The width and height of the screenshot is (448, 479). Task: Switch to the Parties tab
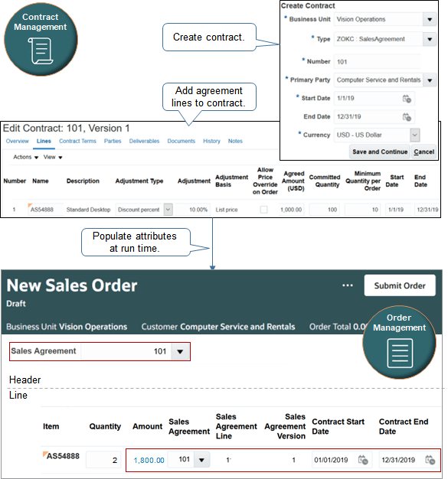click(x=113, y=141)
